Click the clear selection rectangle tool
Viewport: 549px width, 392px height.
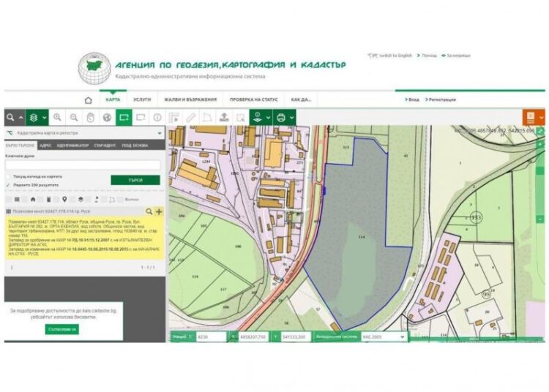tap(141, 118)
